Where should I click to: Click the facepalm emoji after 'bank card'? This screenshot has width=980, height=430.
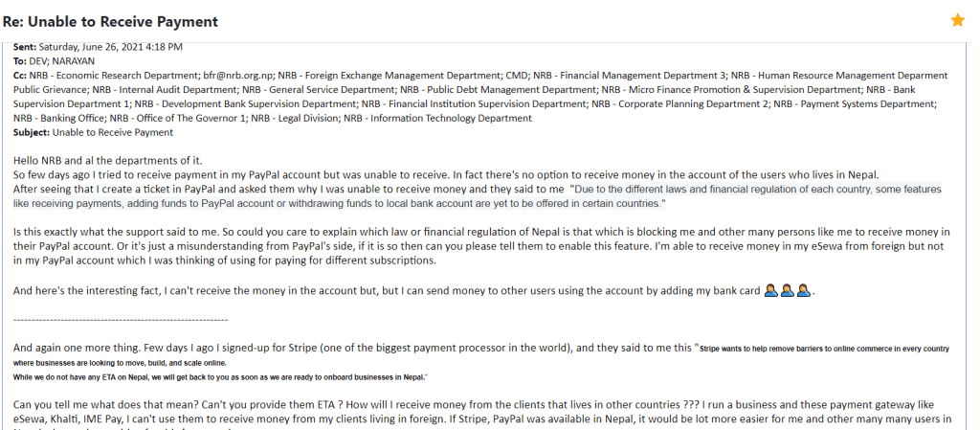(788, 290)
